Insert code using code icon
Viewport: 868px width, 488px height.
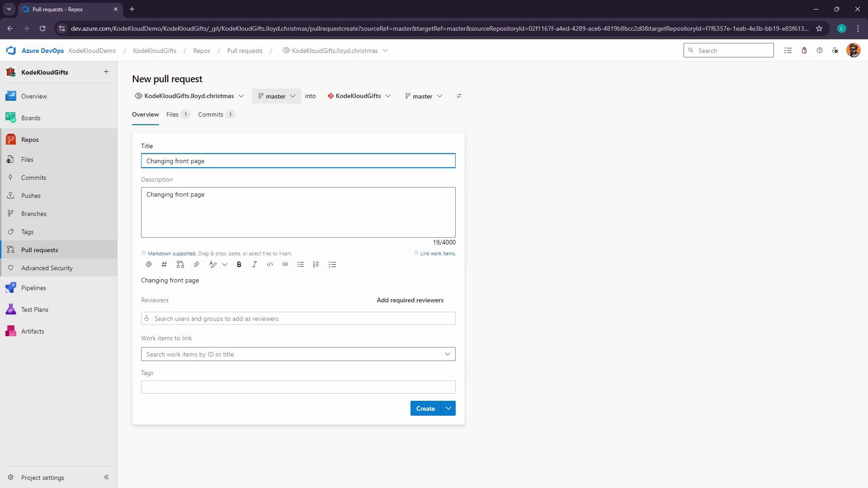point(270,265)
